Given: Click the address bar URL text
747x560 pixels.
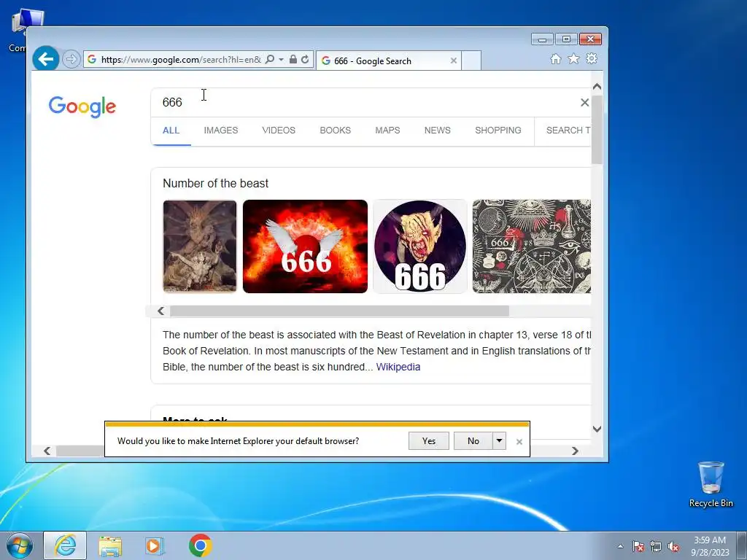Looking at the screenshot, I should point(181,60).
